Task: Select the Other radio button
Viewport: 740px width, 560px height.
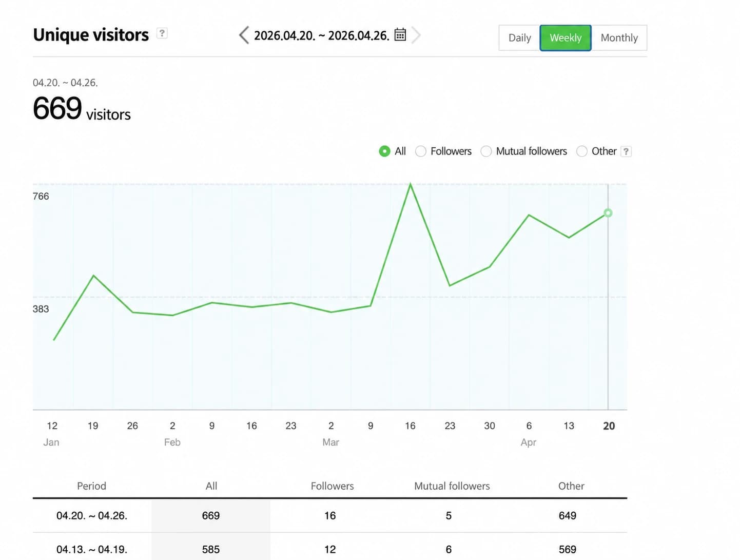Action: coord(581,151)
